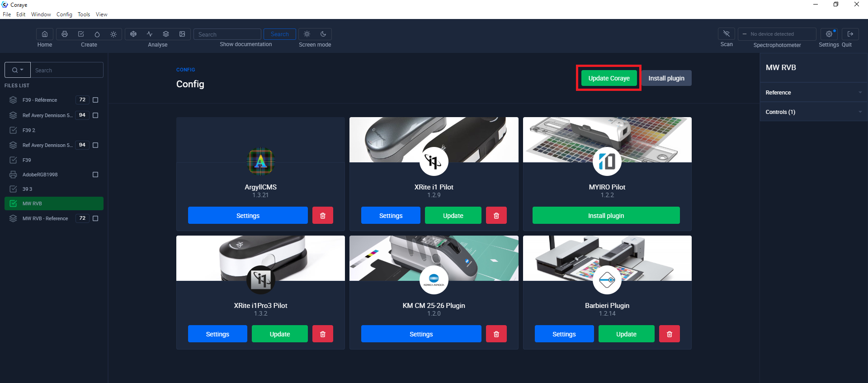Open the files list search filter dropdown
Image resolution: width=868 pixels, height=383 pixels.
pyautogui.click(x=18, y=70)
